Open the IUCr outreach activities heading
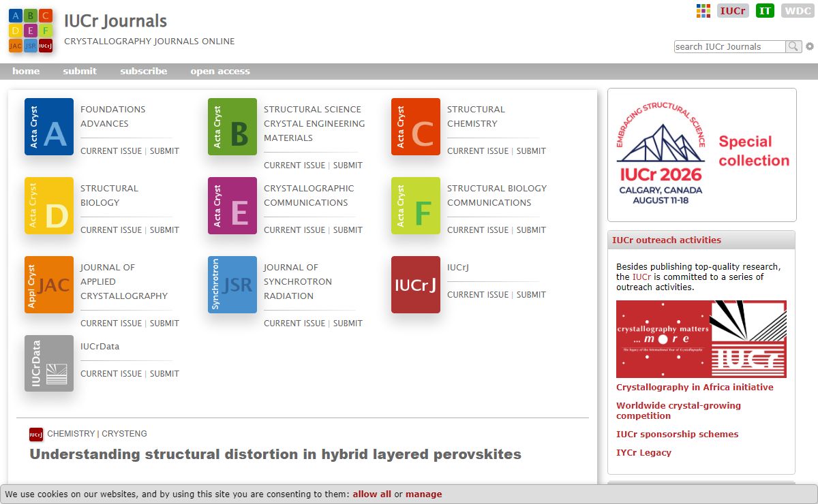Image resolution: width=818 pixels, height=504 pixels. coord(667,240)
